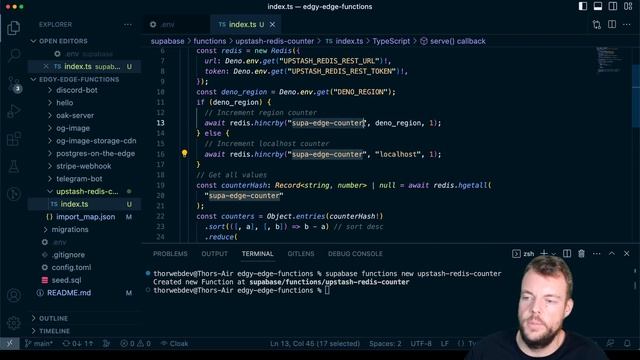
Task: Toggle primary sidebar layout icon
Action: point(583,6)
